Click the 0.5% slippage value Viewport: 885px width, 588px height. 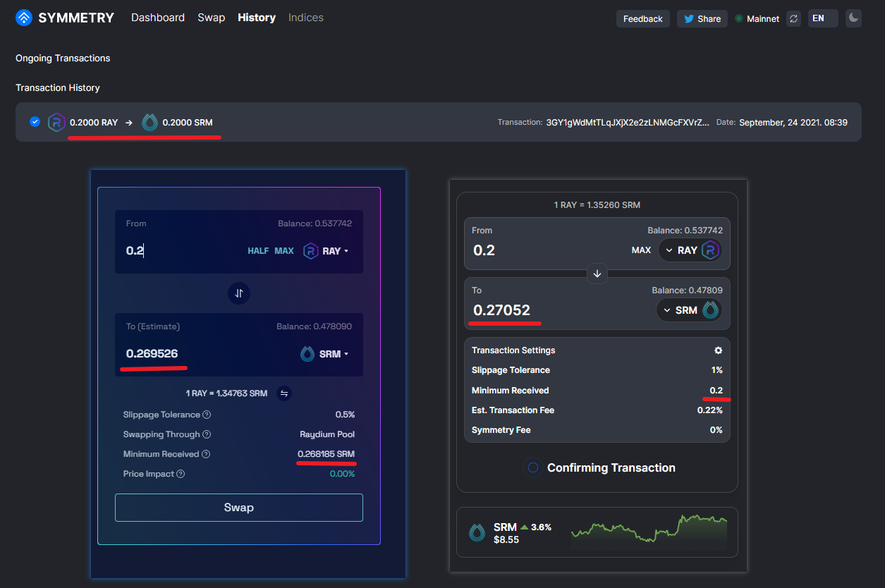[x=345, y=415]
